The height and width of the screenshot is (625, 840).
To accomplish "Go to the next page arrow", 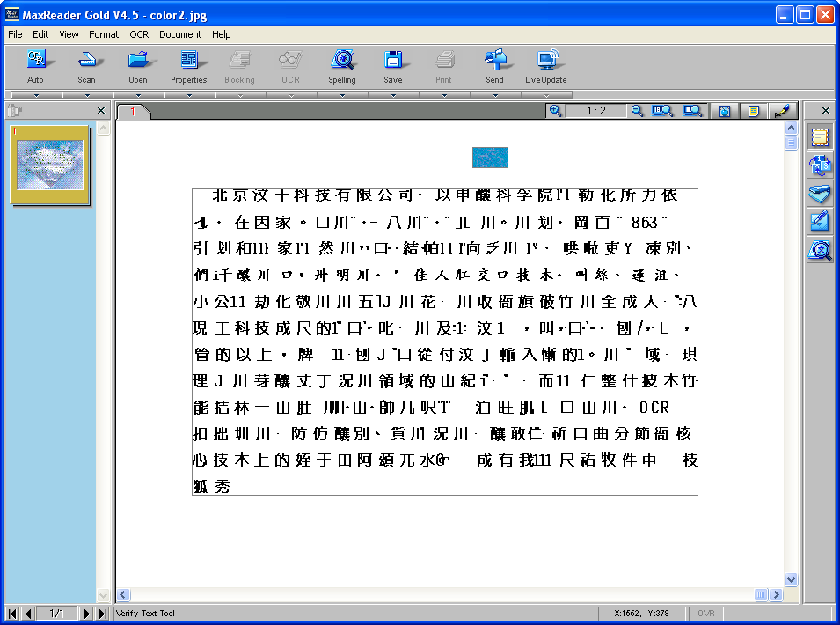I will coord(85,614).
